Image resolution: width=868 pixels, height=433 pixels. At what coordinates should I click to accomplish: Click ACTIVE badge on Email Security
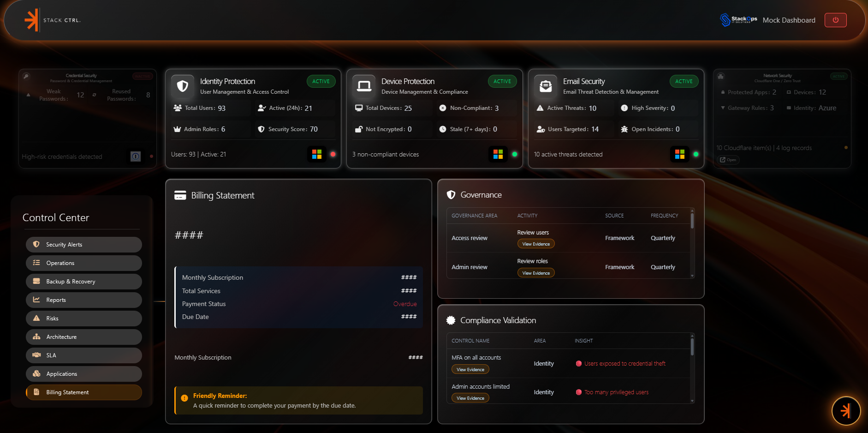click(x=684, y=81)
